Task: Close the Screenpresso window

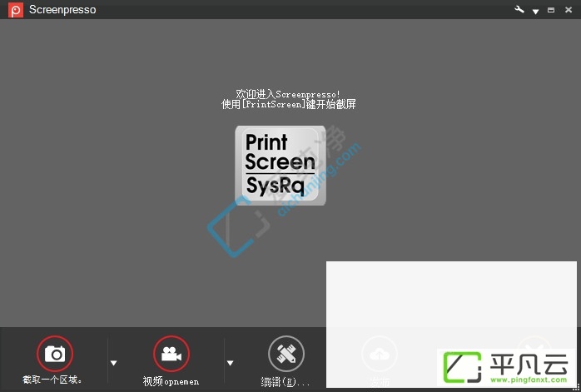Action: click(x=569, y=10)
